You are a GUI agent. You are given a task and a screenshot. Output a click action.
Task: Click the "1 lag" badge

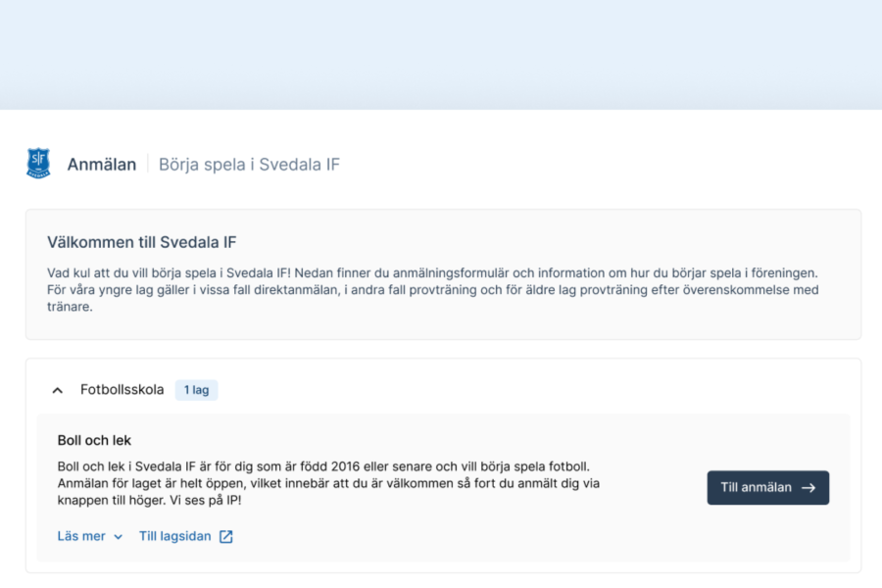click(196, 390)
